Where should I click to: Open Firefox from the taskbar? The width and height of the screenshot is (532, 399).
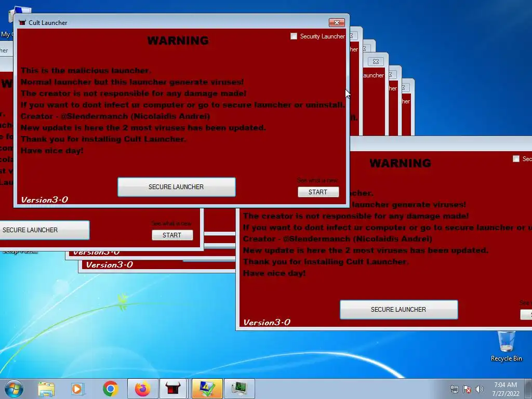pos(142,389)
